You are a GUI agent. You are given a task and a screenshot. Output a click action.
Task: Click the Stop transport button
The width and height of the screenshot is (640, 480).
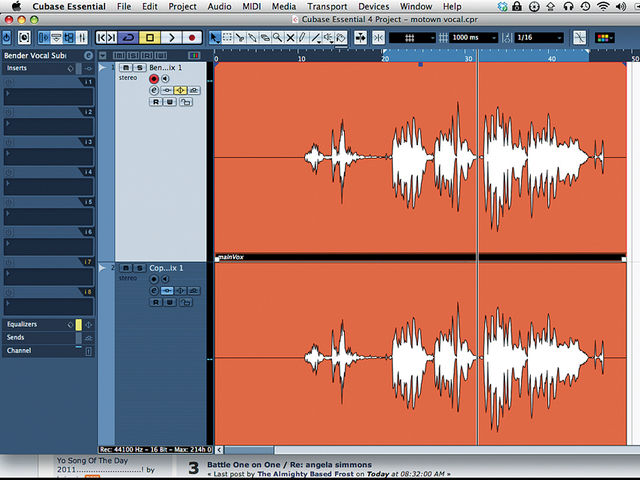coord(150,38)
